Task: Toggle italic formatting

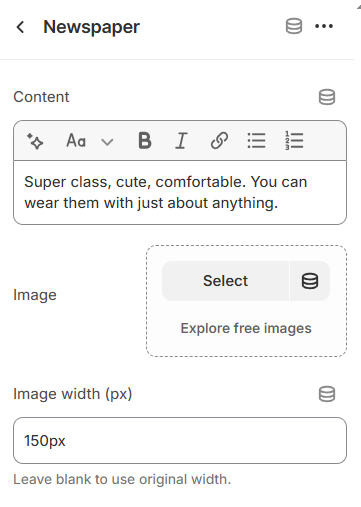Action: coord(181,141)
